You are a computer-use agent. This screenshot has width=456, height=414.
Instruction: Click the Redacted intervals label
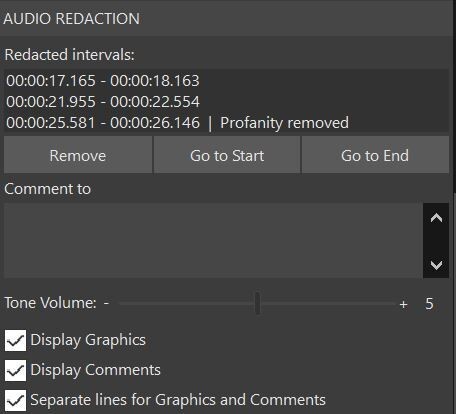[x=69, y=55]
